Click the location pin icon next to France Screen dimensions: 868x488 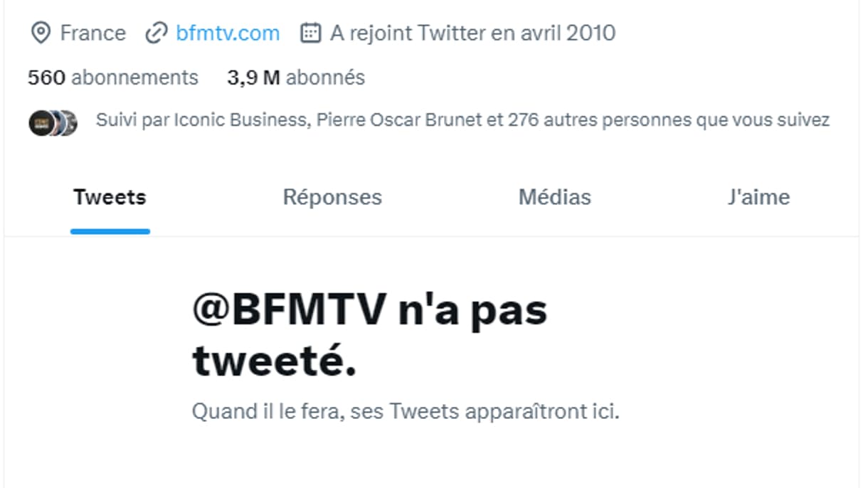coord(41,32)
